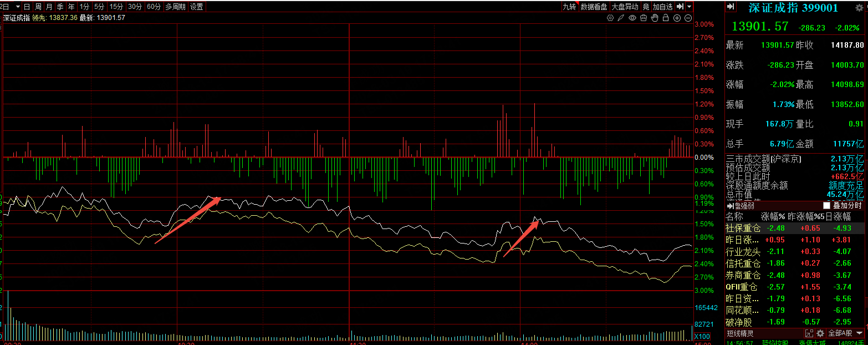Select the pen drawing tool icon
Viewport: 868px width, 345px height.
621,18
